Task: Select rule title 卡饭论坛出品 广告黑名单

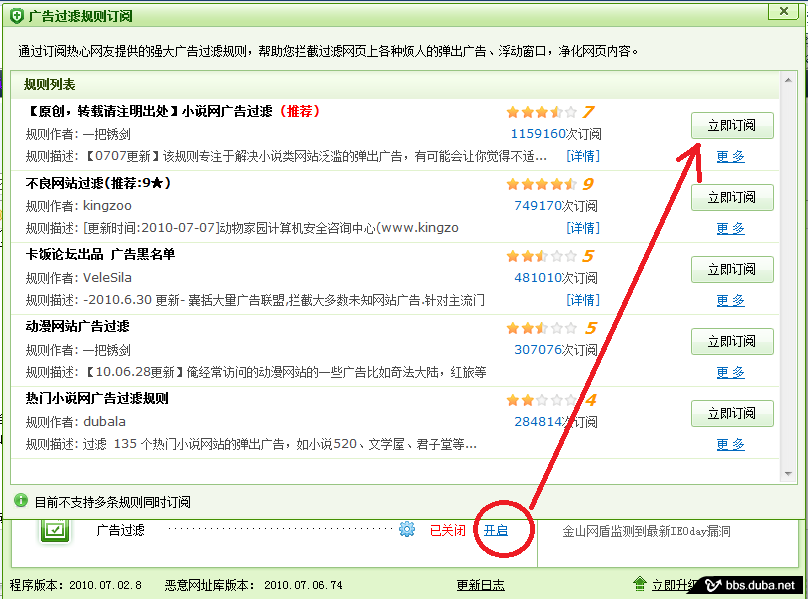Action: (x=100, y=254)
